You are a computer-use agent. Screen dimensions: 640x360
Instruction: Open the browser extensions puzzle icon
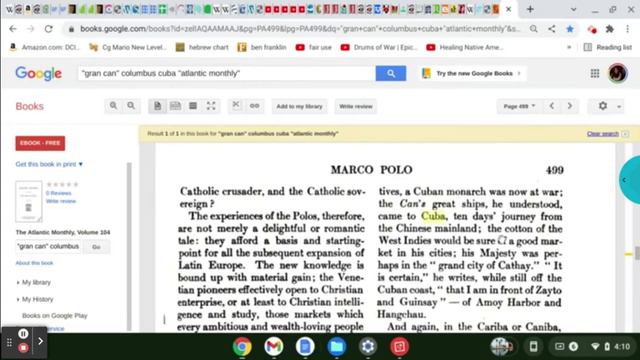pyautogui.click(x=609, y=29)
